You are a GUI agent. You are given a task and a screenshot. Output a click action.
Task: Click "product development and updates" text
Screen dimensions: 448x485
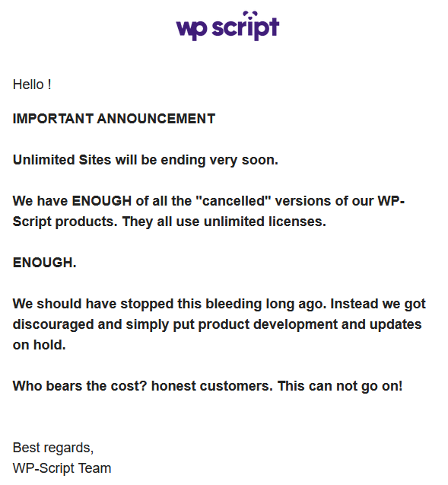(310, 324)
